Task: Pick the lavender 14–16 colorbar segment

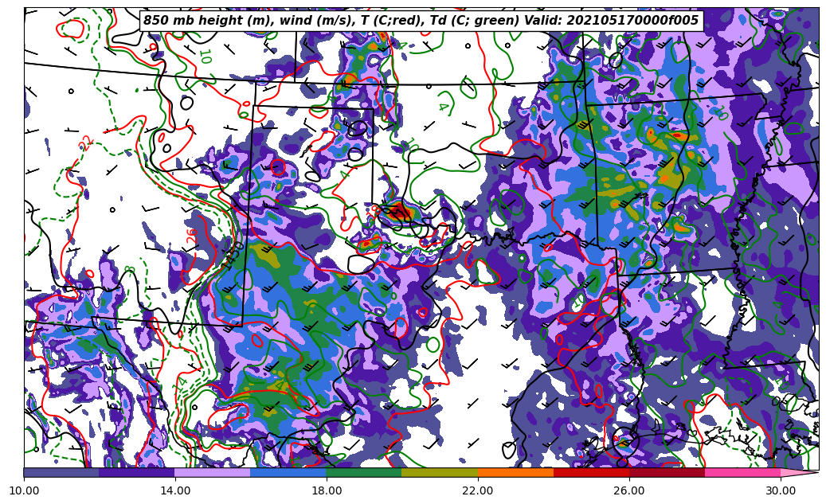Action: (213, 472)
